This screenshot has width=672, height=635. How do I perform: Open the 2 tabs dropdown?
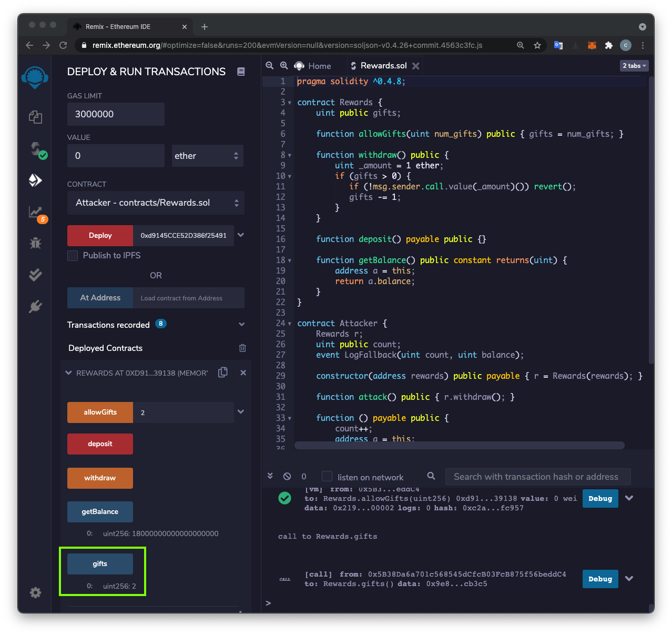coord(634,66)
